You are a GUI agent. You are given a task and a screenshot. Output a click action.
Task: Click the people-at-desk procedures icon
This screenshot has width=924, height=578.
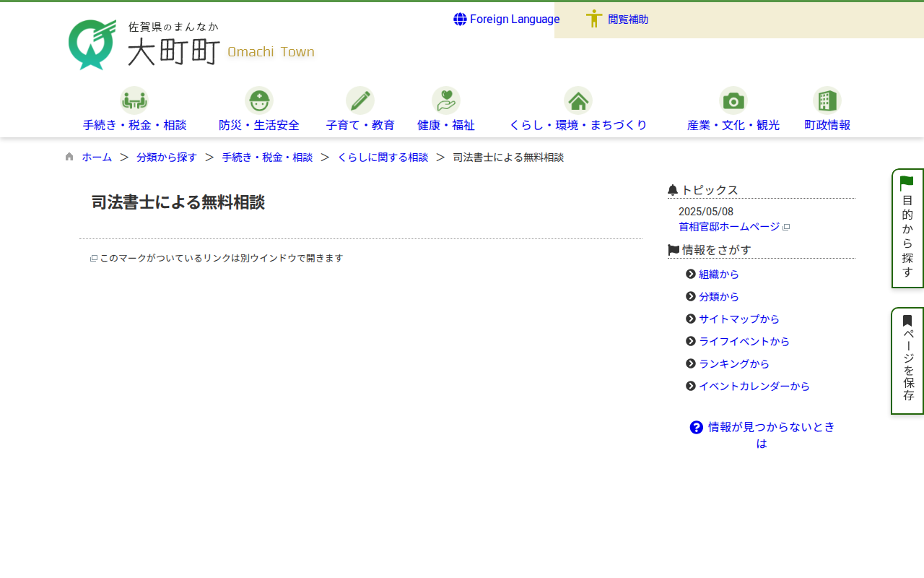click(x=134, y=100)
